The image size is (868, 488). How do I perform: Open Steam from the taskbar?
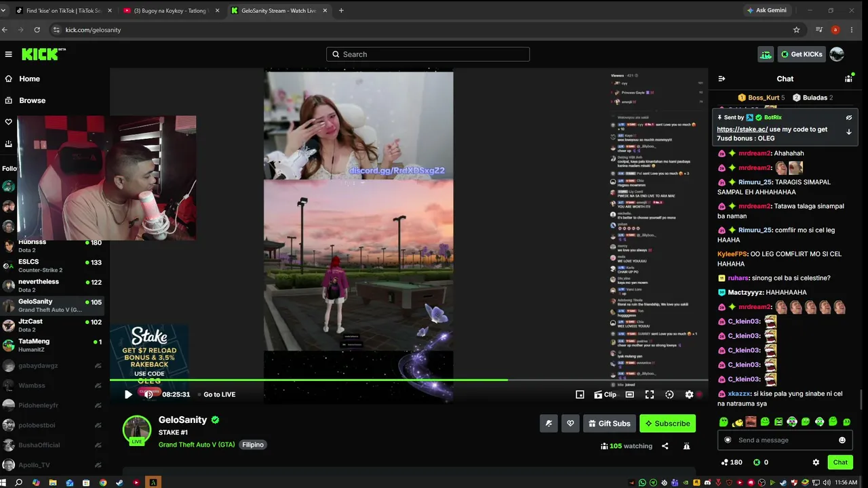point(119,483)
